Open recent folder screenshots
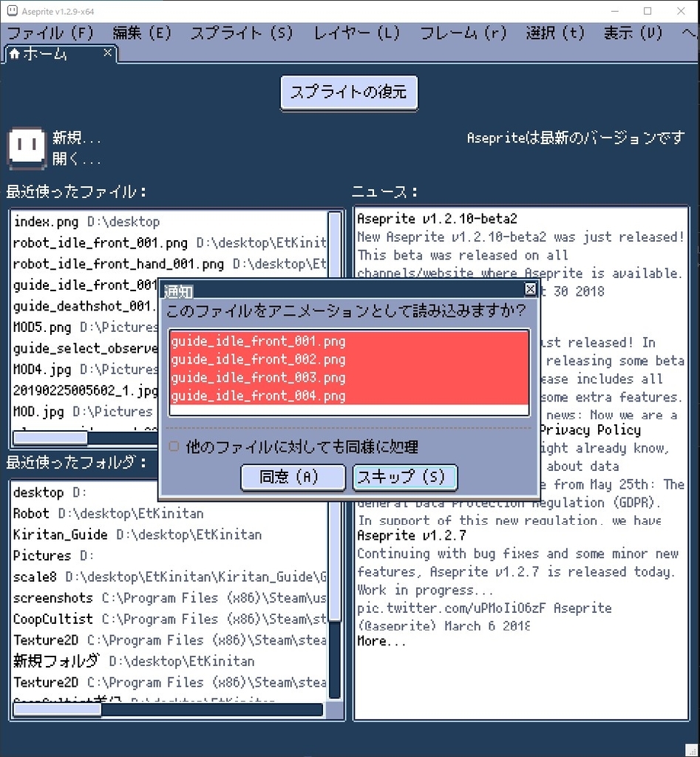The width and height of the screenshot is (700, 757). [169, 598]
